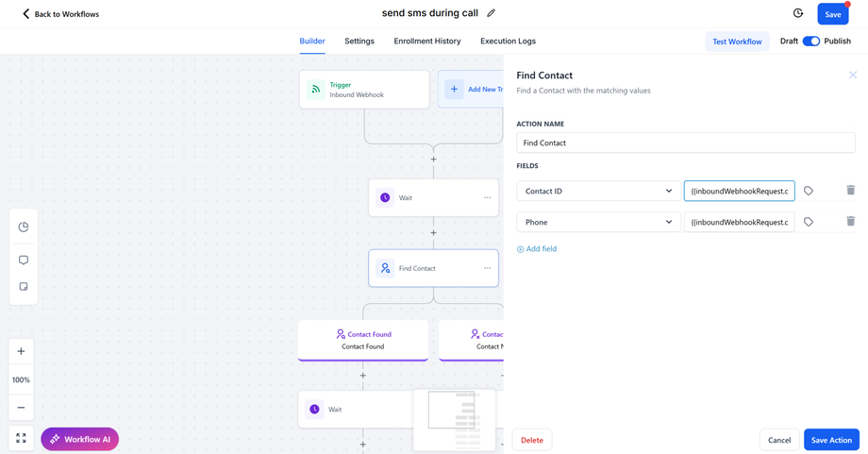
Task: Switch to the Settings tab
Action: (x=359, y=42)
